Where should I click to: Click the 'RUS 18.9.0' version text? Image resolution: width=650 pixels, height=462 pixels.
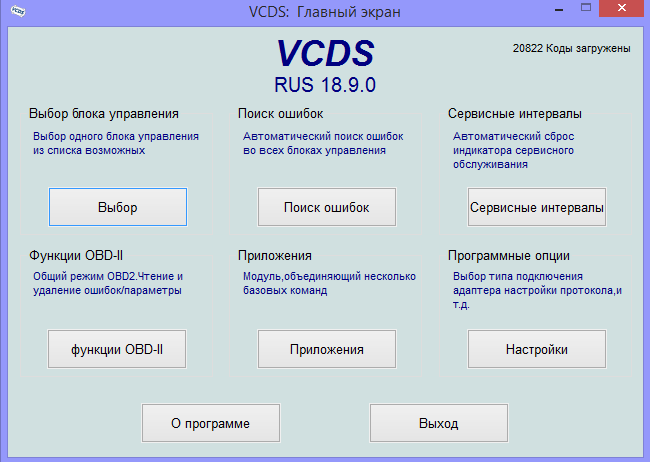coord(325,85)
